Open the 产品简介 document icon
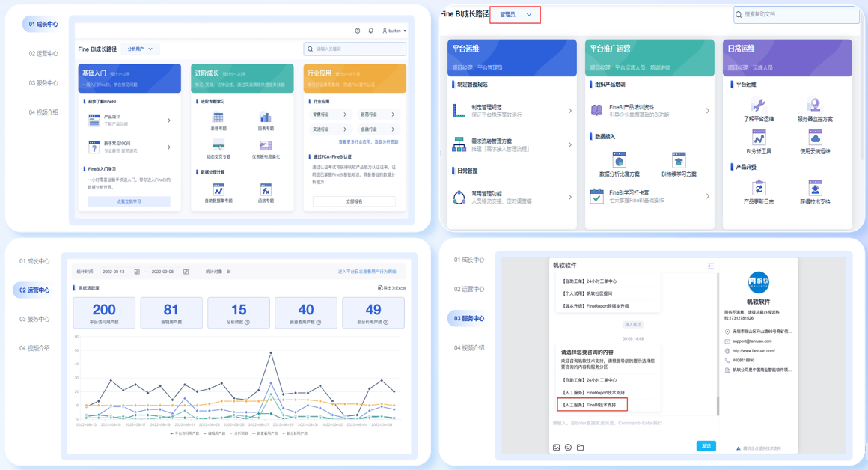 94,120
